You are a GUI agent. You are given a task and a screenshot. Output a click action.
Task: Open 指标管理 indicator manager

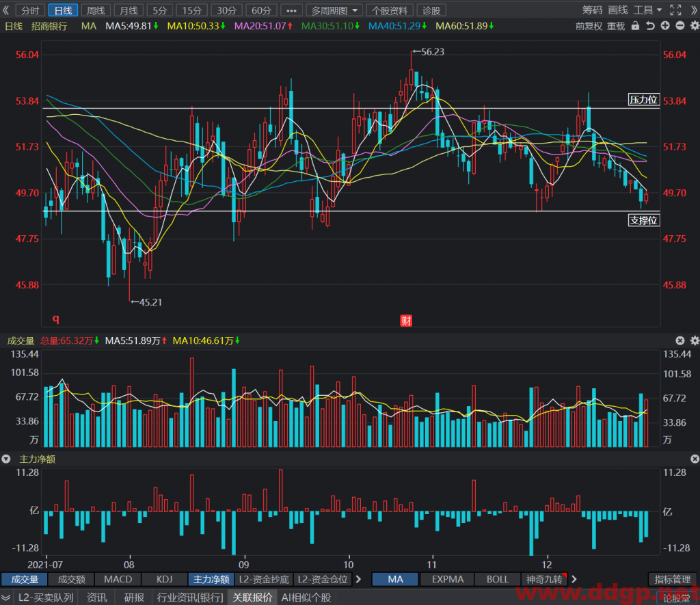[x=673, y=579]
